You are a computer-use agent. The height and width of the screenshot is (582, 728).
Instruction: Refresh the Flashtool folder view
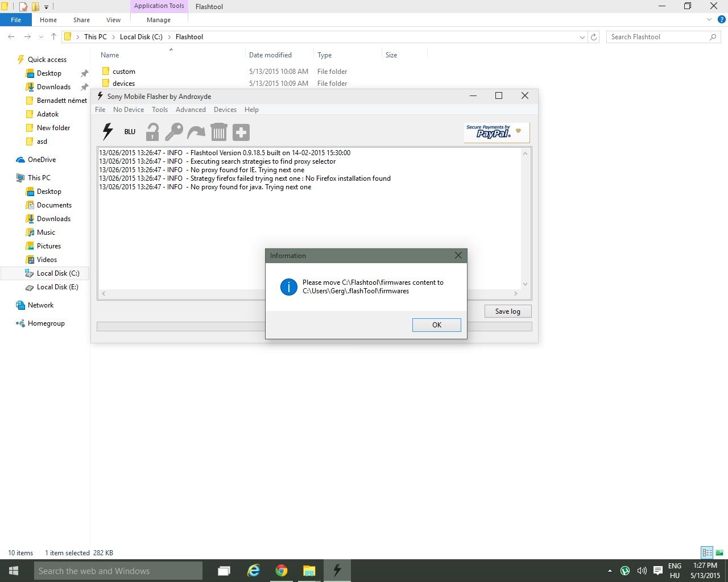pyautogui.click(x=594, y=37)
